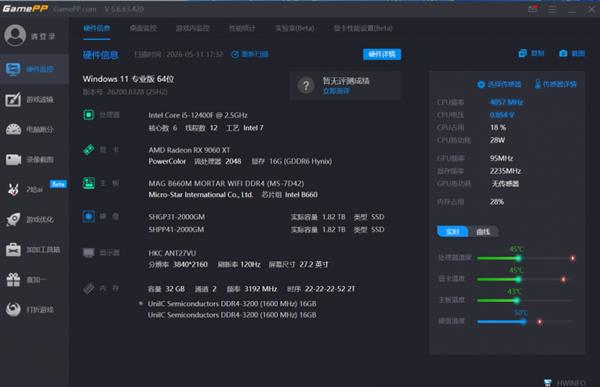Viewport: 600px width, 387px height.
Task: Select the first hardware info tab
Action: [97, 28]
